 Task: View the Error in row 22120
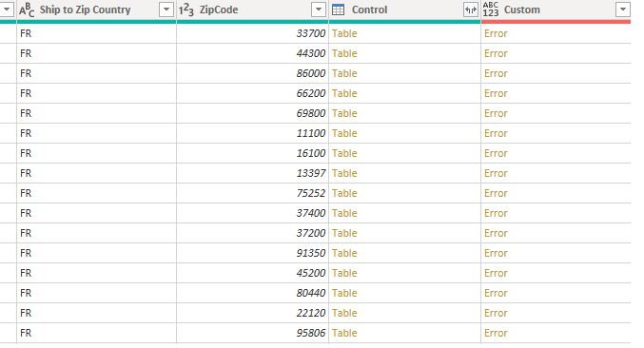496,313
